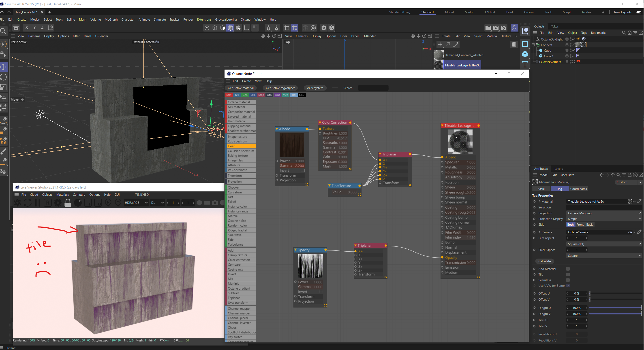The image size is (644, 350).
Task: Adjust the Length U slider
Action: click(615, 308)
